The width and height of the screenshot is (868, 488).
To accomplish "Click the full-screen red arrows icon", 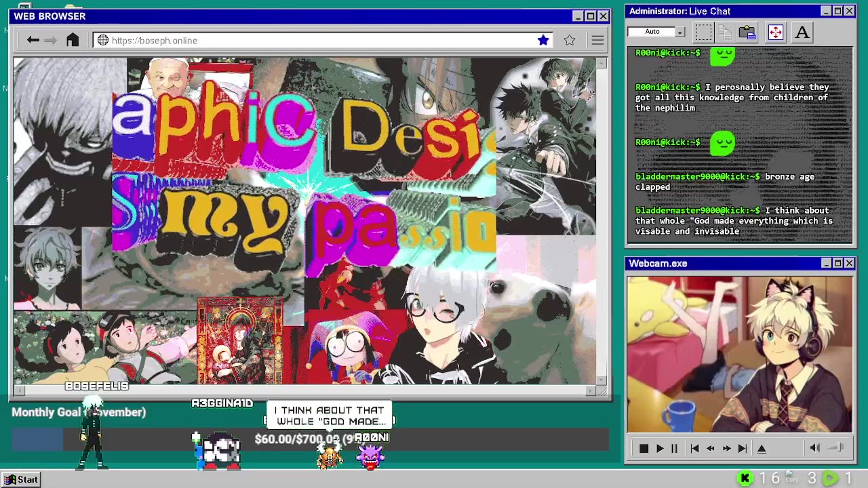I will click(x=776, y=32).
